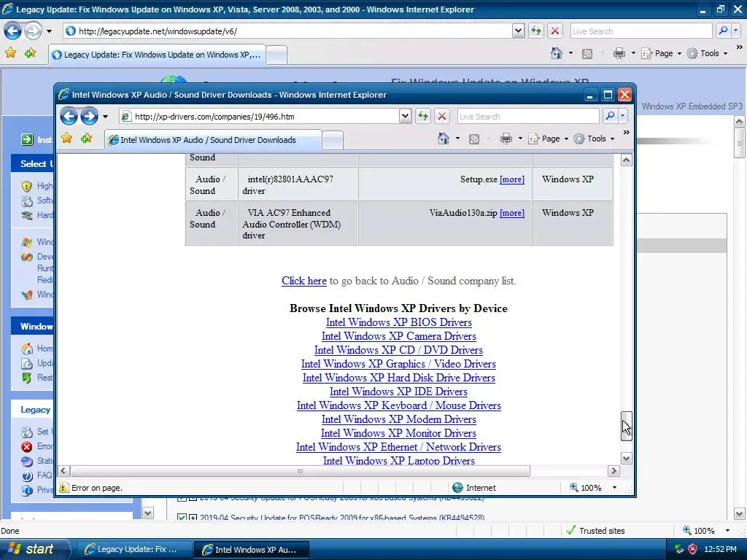Open Intel Windows XP Keyboard / Mouse Drivers
The height and width of the screenshot is (560, 747).
coord(399,405)
